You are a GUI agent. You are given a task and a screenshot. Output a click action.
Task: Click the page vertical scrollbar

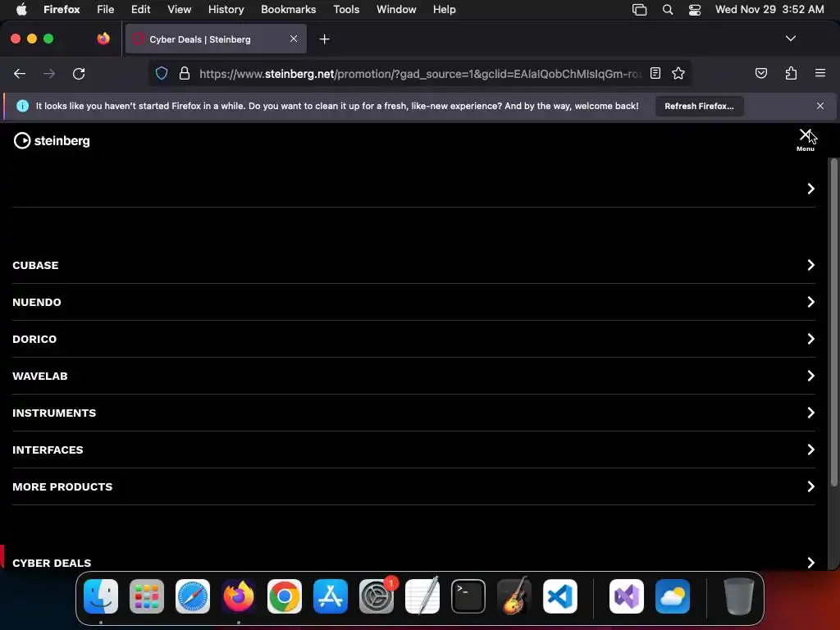coord(833,322)
